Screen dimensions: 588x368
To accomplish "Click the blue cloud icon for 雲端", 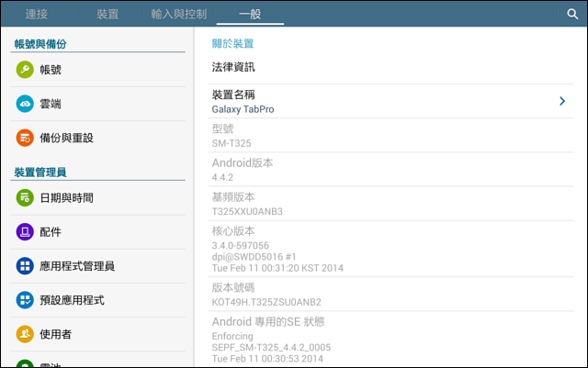I will [25, 104].
